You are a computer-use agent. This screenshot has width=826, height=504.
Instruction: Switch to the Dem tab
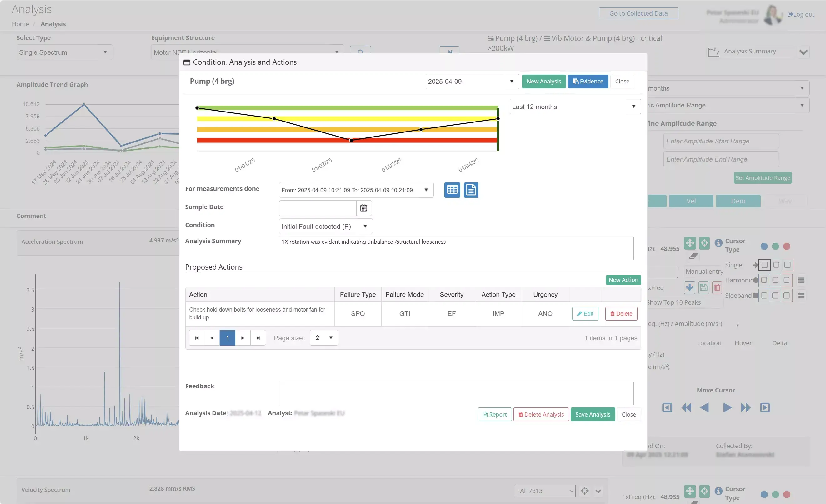tap(738, 201)
